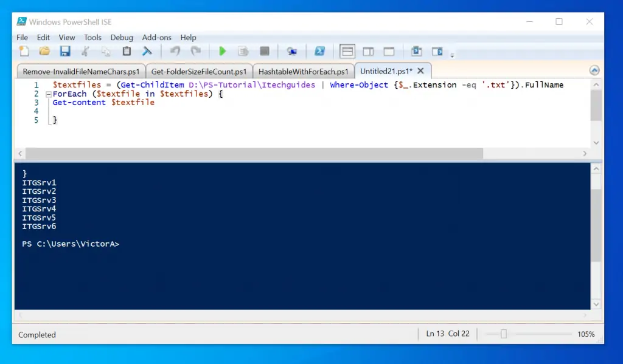
Task: Toggle Show Script Pane Top layout
Action: coord(347,52)
